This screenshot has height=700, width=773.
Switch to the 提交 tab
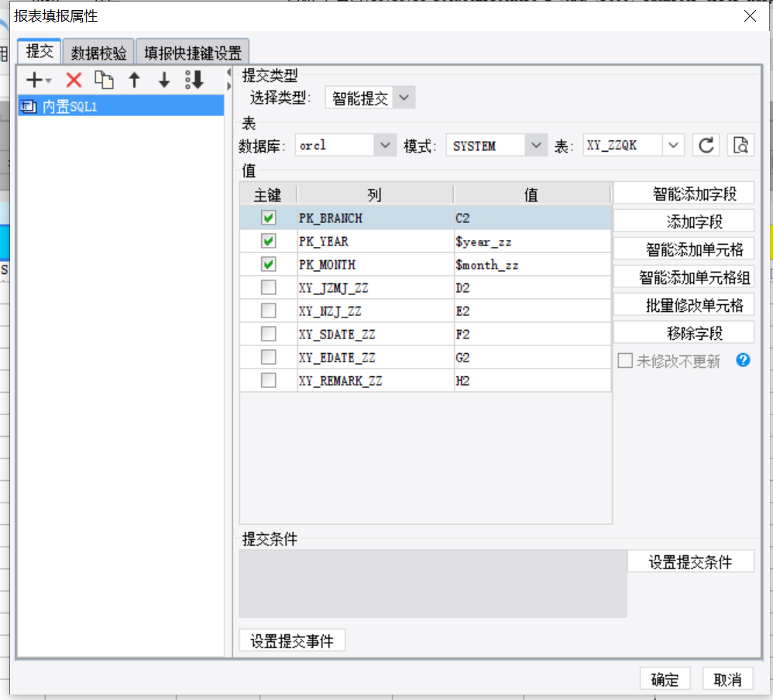point(40,52)
